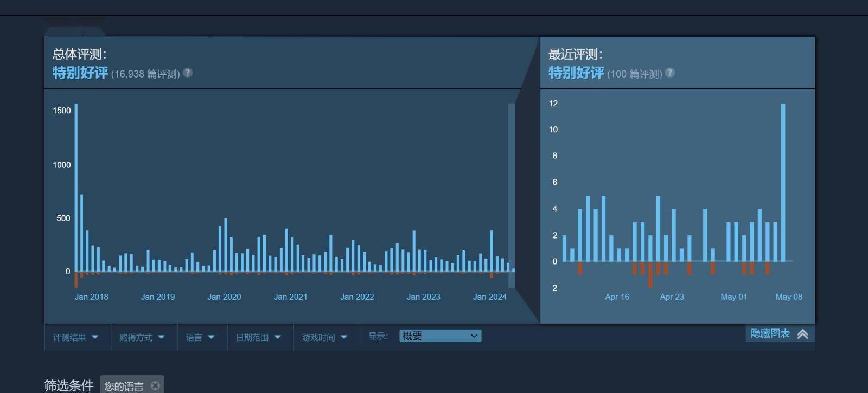Click the Jan 2019 axis label
The width and height of the screenshot is (868, 393).
pyautogui.click(x=158, y=297)
